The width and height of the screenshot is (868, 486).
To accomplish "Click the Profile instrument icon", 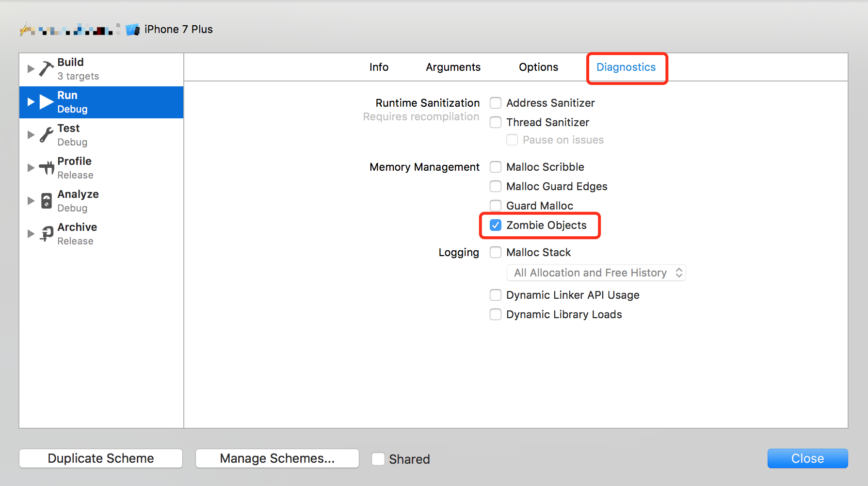I will click(x=47, y=168).
